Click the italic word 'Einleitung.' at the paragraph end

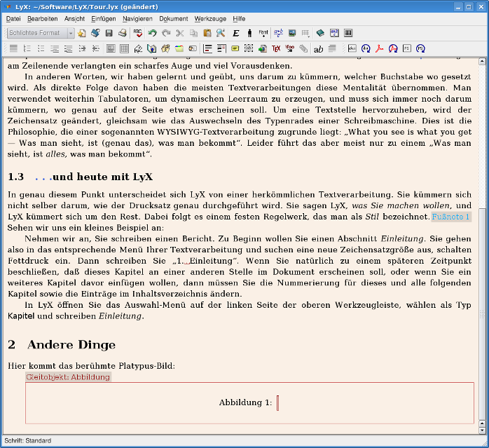pyautogui.click(x=121, y=316)
